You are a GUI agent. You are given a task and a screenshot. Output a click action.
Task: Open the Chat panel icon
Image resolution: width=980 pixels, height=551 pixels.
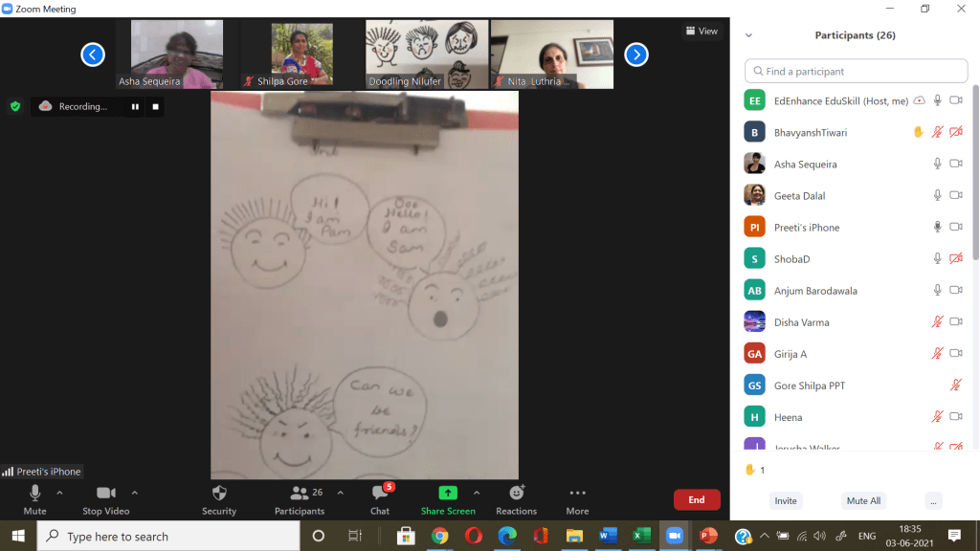[380, 494]
